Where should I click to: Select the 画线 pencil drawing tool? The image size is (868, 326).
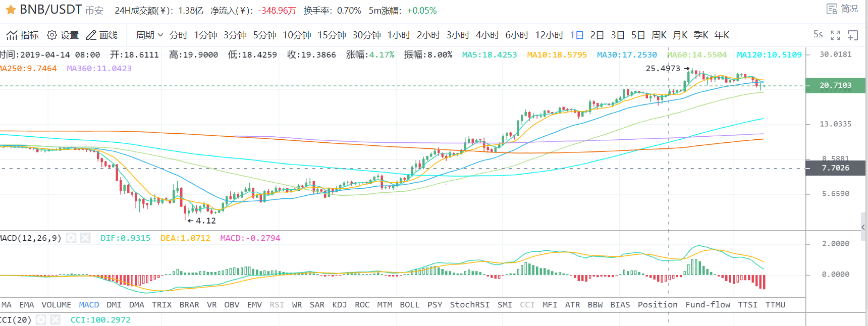(x=91, y=35)
